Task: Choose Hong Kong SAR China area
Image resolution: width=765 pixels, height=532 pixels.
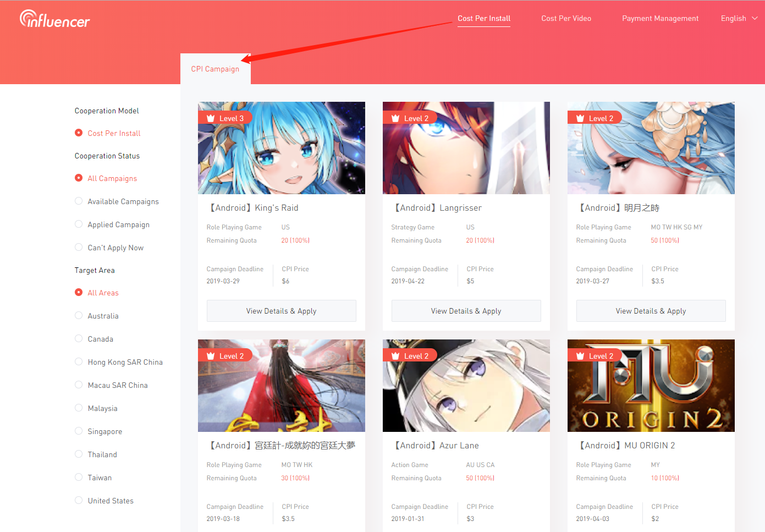Action: click(119, 362)
